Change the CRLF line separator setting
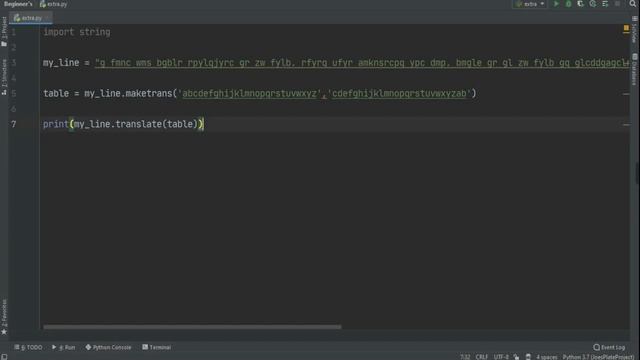The height and width of the screenshot is (360, 640). point(482,357)
